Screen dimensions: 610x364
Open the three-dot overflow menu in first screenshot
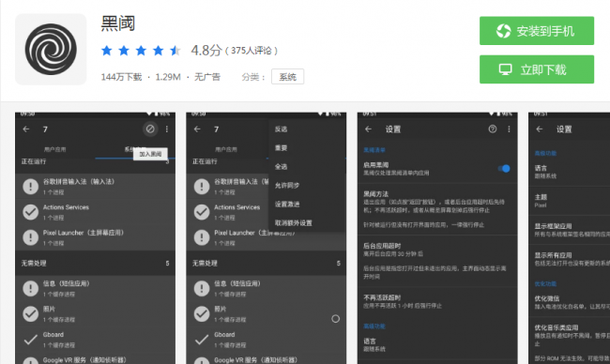tap(167, 129)
